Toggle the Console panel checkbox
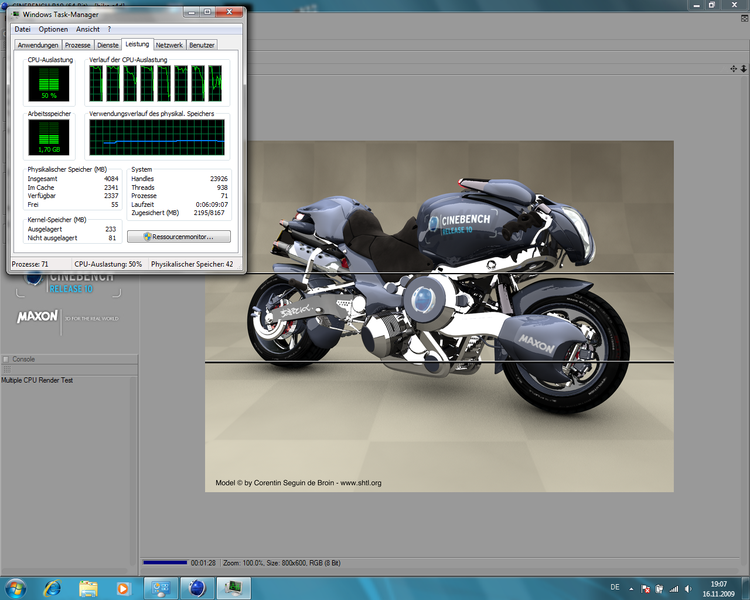The width and height of the screenshot is (750, 600). click(x=6, y=359)
